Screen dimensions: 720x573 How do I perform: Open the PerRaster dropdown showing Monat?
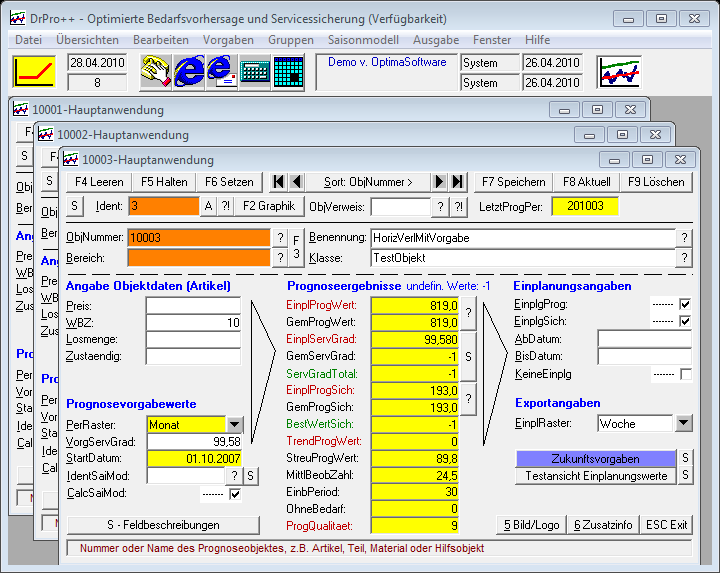pos(234,424)
